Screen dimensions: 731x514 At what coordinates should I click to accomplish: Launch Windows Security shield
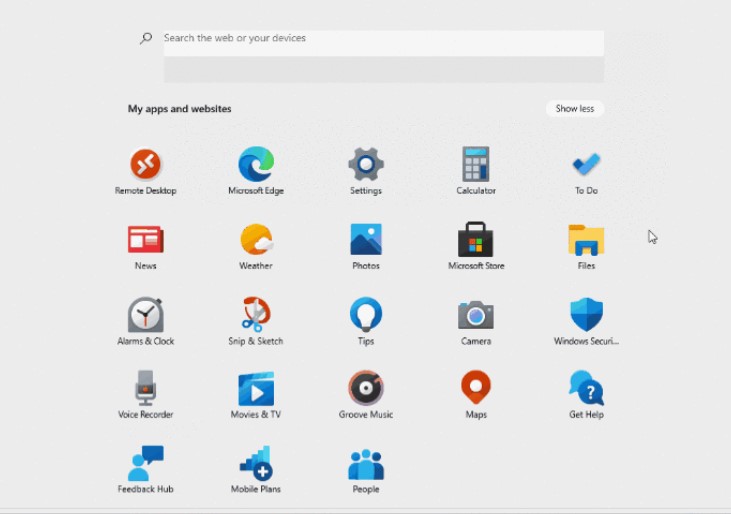[586, 315]
